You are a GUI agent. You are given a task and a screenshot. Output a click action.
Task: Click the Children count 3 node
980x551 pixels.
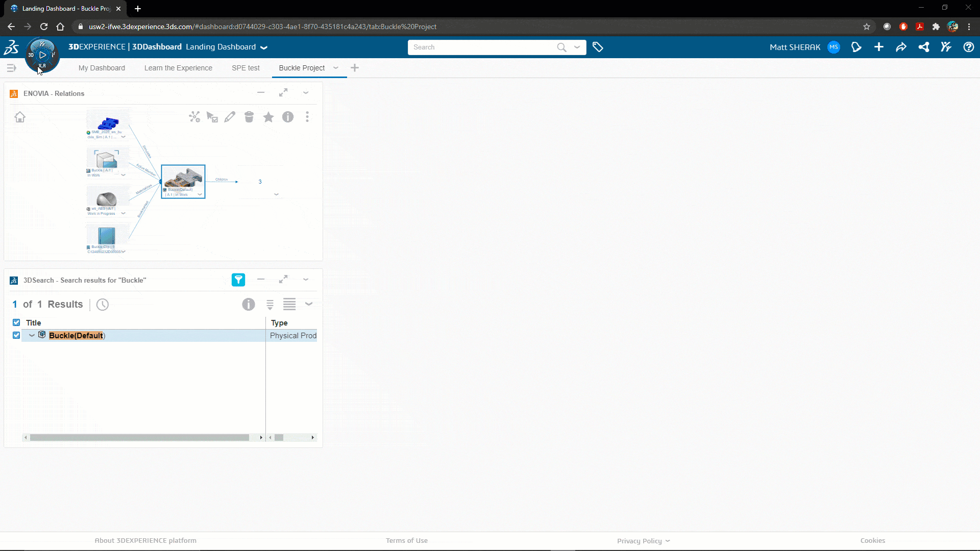(260, 182)
